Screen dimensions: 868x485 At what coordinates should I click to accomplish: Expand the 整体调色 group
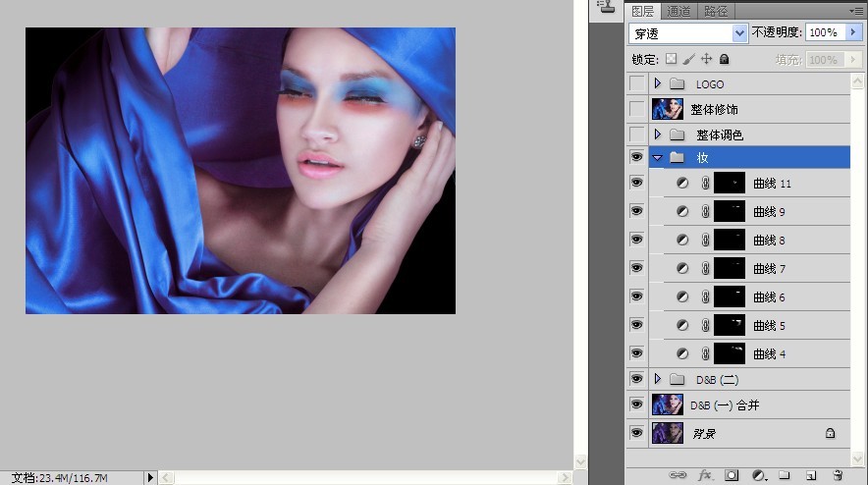click(658, 135)
